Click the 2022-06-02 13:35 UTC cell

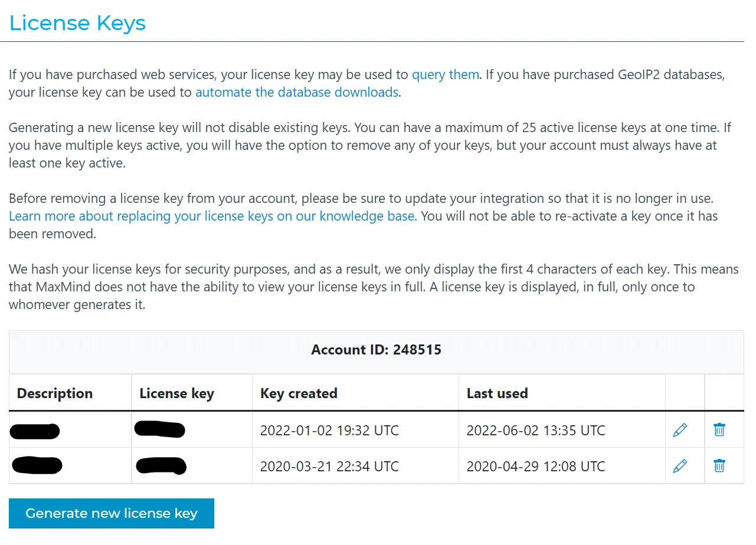[535, 431]
